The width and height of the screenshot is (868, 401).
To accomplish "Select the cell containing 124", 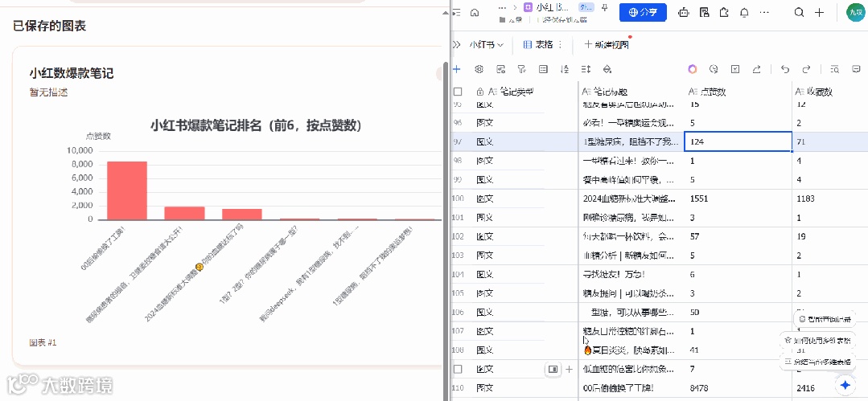I will pos(738,142).
